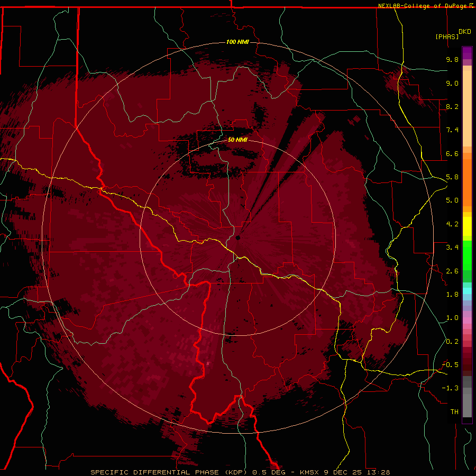The height and width of the screenshot is (476, 476).
Task: Click the pink segment of the color bar
Action: tap(467, 321)
